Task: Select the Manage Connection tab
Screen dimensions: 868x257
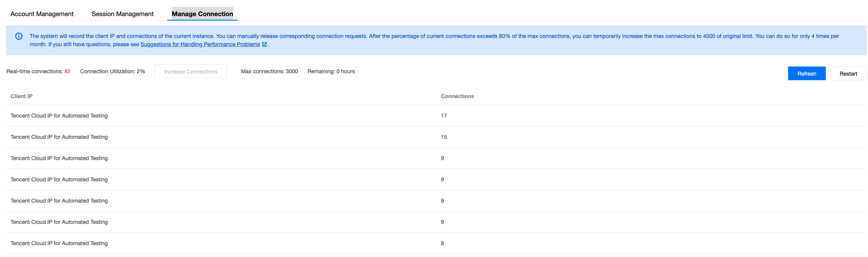Action: [202, 14]
